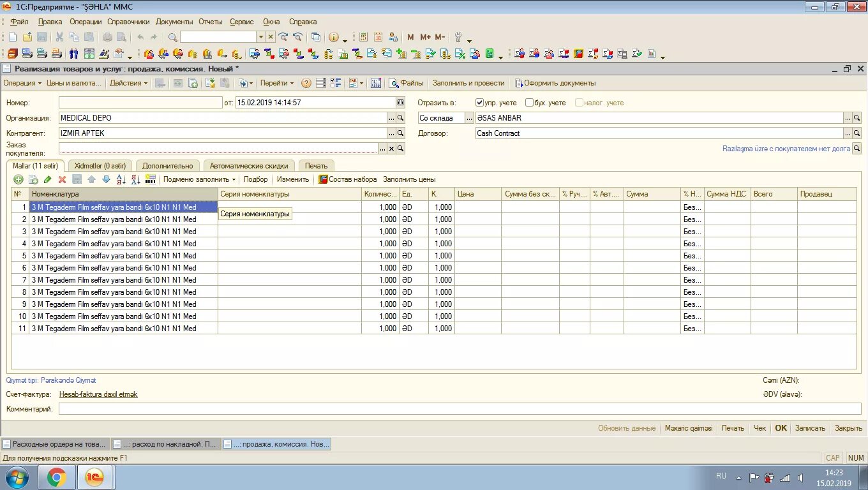Toggle the бух. учете checkbox
This screenshot has height=490, width=868.
tap(529, 103)
